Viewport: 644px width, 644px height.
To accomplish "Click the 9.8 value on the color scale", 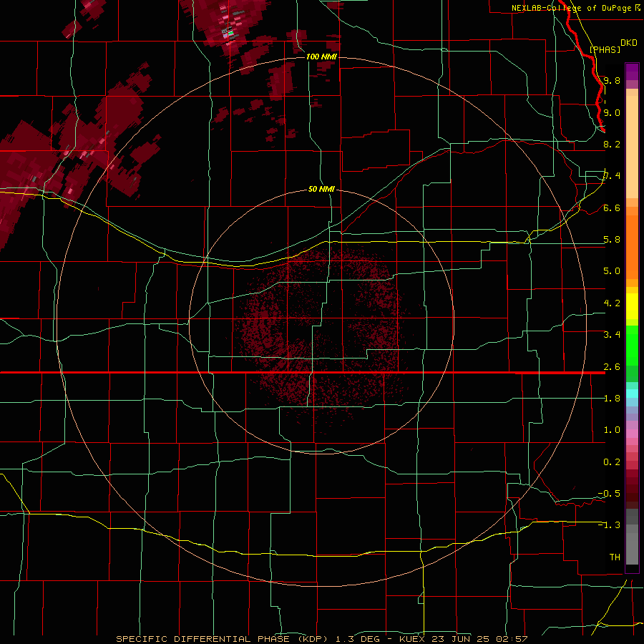I will point(612,80).
